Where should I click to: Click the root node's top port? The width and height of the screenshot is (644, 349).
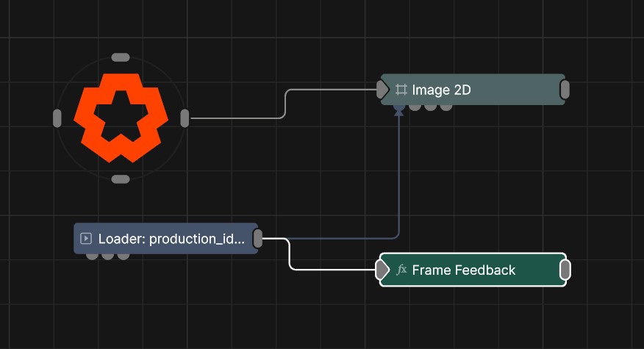(121, 57)
